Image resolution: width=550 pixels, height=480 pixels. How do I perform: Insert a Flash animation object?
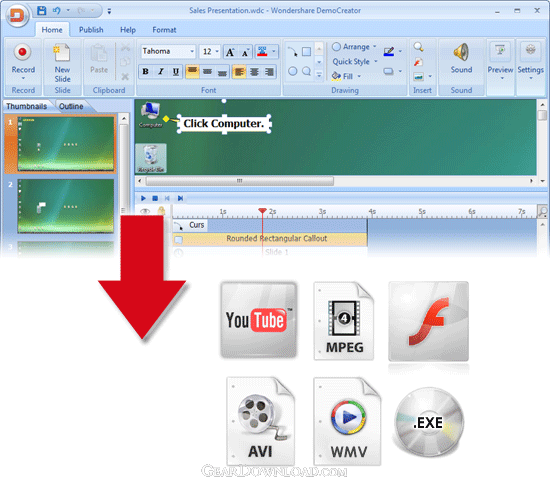coord(418,62)
